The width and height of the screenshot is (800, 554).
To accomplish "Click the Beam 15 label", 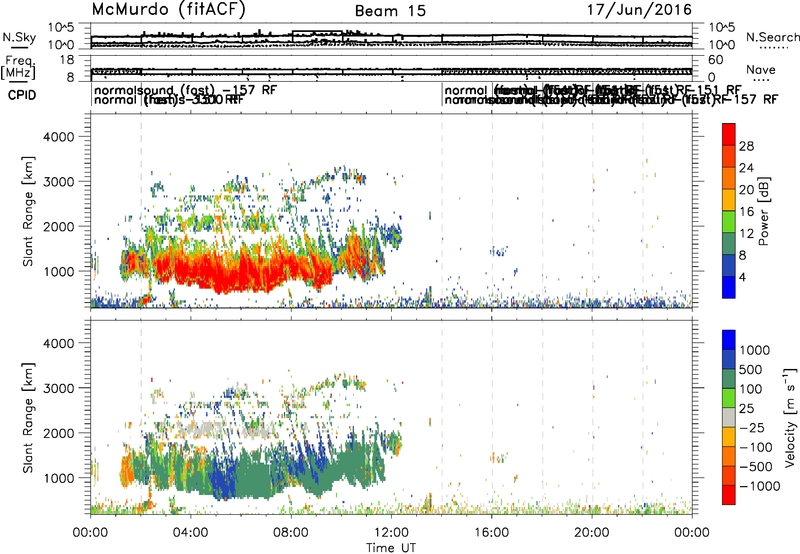I will click(x=390, y=11).
